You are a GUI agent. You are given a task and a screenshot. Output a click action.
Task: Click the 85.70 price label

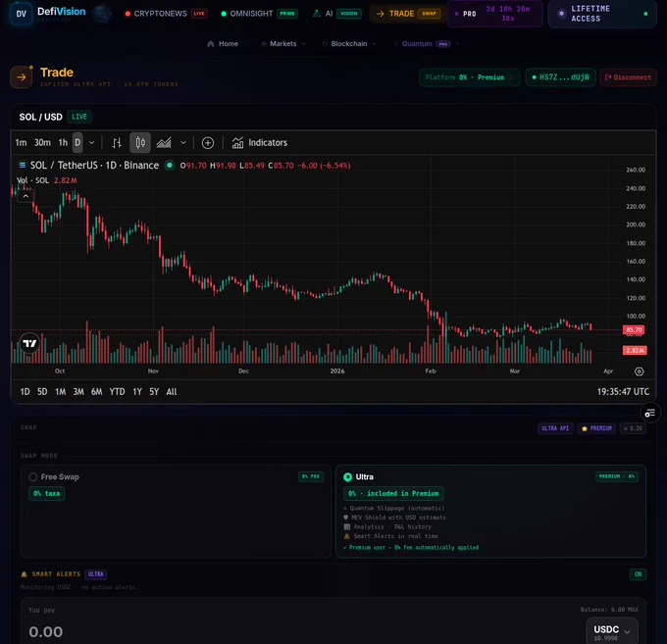634,330
